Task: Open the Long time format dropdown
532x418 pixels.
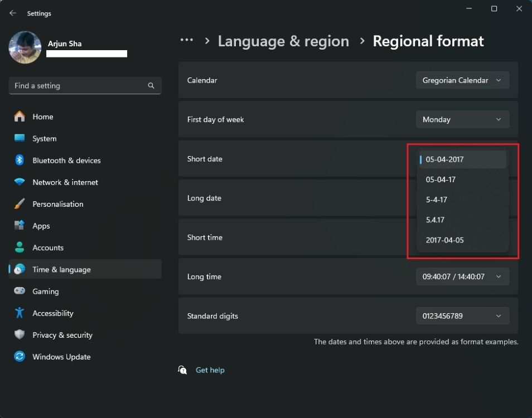Action: pos(462,276)
